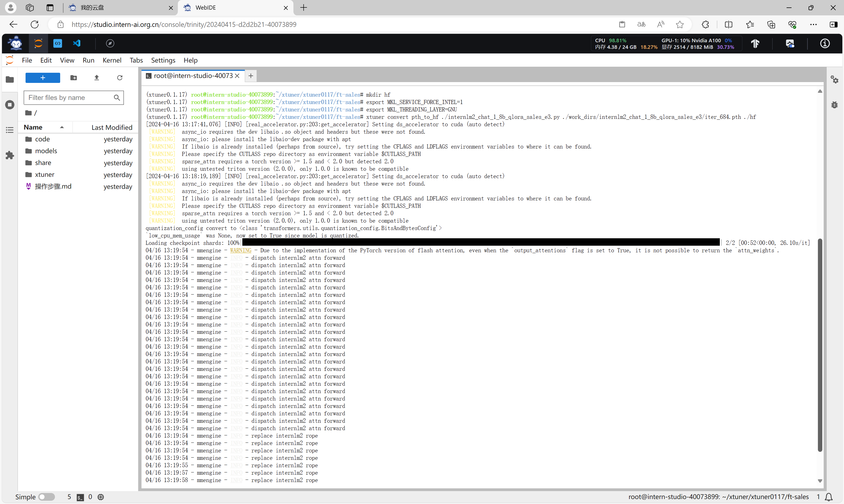Click the Upload Files icon

[x=96, y=78]
